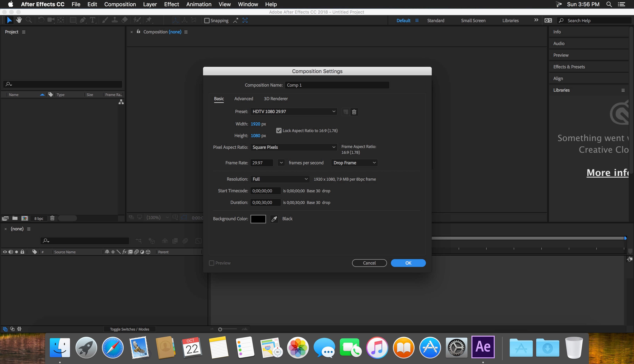Click the OK button to confirm
The image size is (634, 364).
(408, 263)
